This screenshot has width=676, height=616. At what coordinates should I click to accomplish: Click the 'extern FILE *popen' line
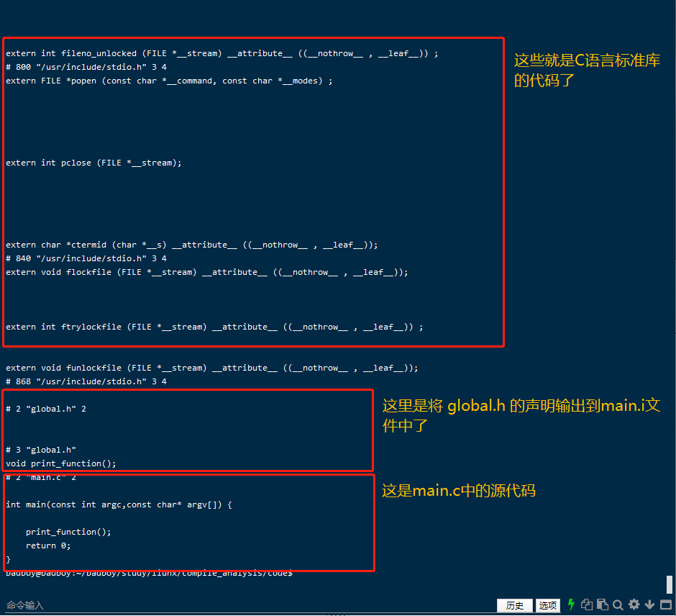169,81
